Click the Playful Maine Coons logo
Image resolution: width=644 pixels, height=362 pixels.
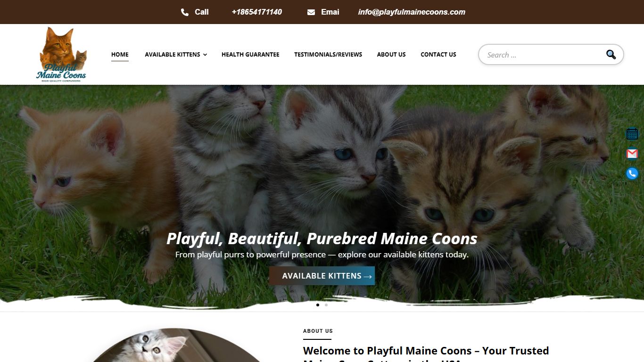pyautogui.click(x=61, y=55)
